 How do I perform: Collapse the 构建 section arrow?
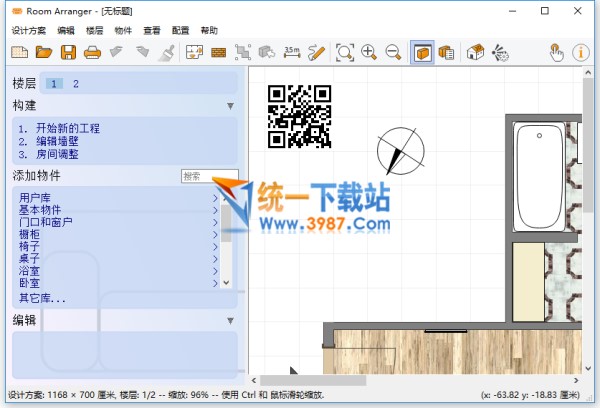(230, 105)
